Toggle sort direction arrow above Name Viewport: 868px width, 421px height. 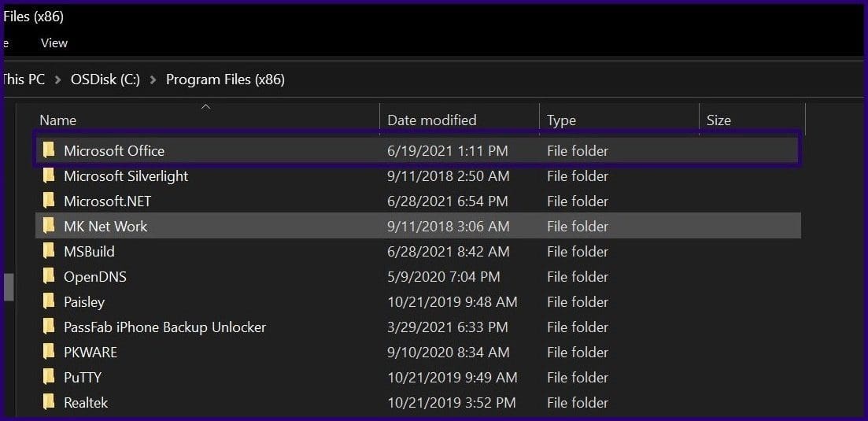(206, 107)
